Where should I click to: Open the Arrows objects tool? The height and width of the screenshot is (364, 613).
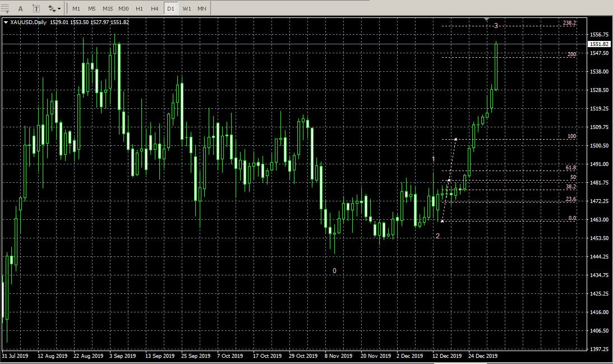point(52,8)
